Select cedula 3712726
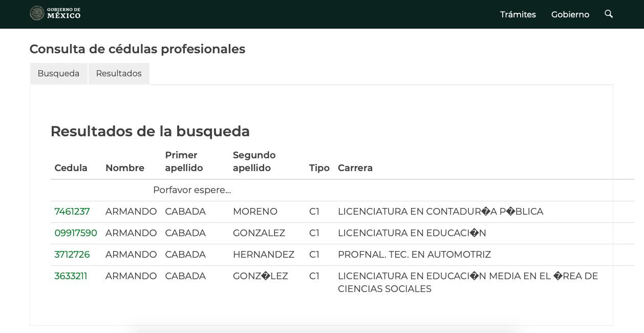 point(72,254)
